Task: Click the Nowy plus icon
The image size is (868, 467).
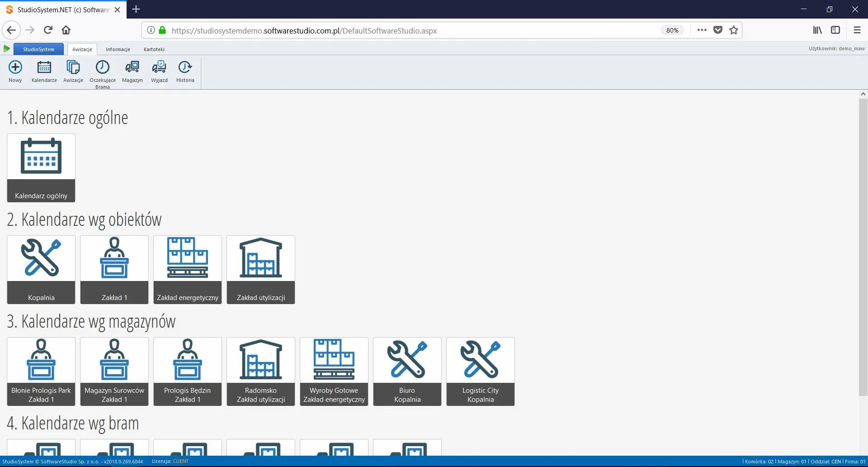Action: pos(15,67)
